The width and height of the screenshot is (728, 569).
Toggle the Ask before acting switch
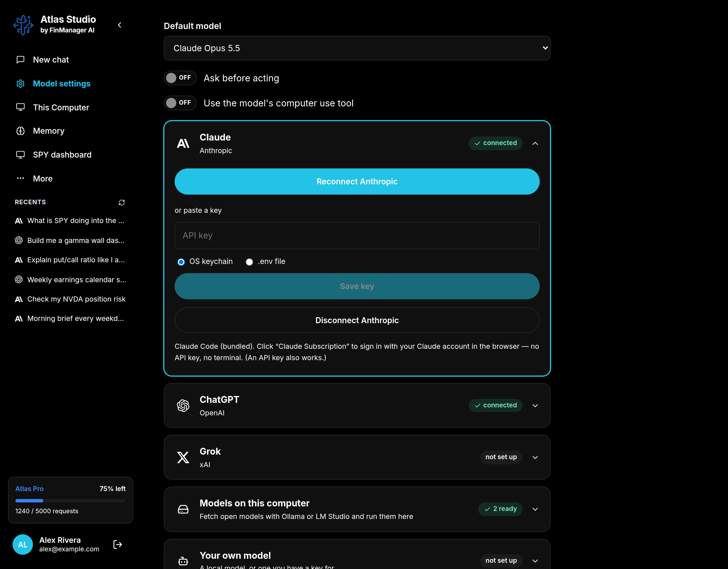tap(180, 78)
